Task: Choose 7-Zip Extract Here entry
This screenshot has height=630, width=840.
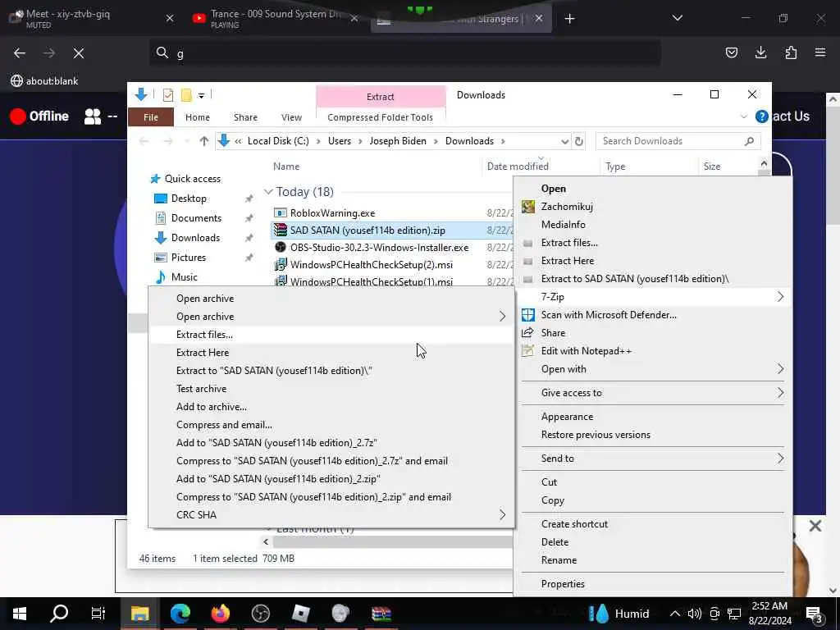Action: tap(331, 353)
